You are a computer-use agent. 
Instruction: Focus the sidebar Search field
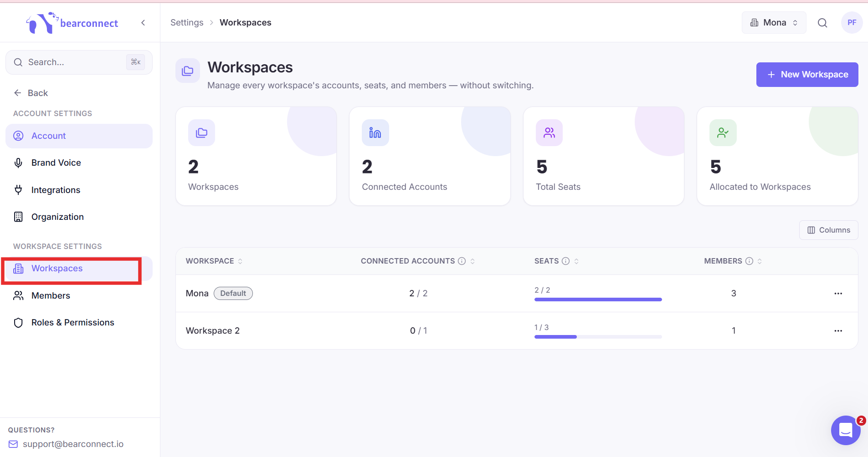coord(79,62)
